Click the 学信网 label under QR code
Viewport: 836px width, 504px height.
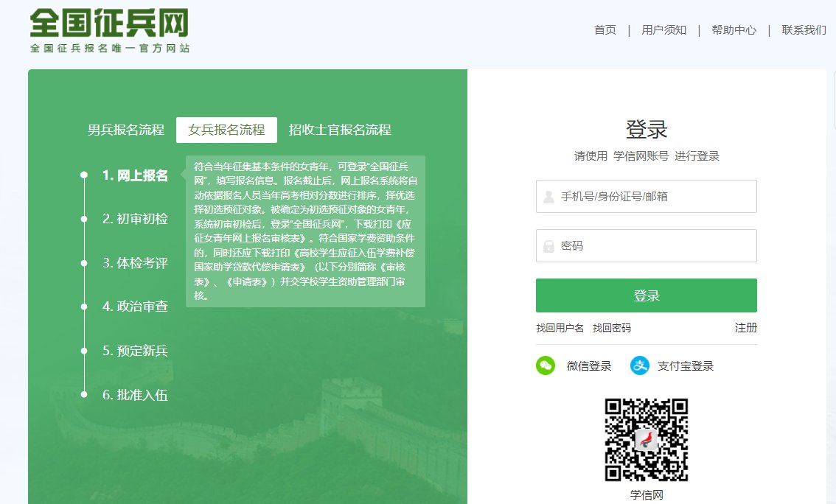[647, 495]
